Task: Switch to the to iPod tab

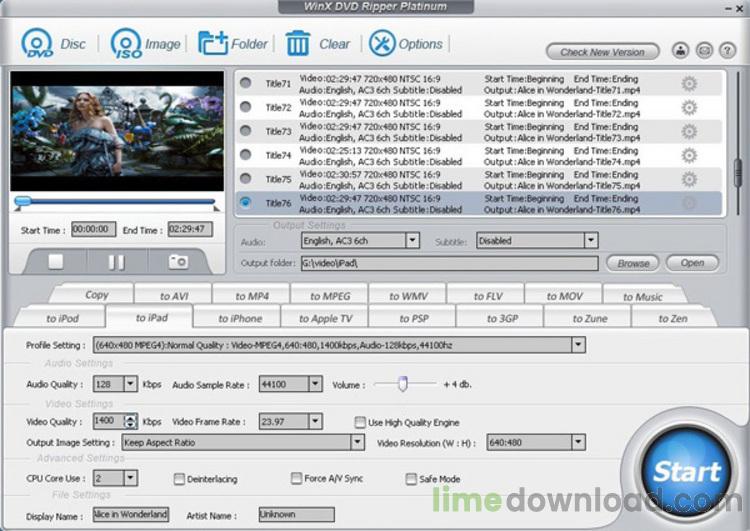Action: [63, 318]
